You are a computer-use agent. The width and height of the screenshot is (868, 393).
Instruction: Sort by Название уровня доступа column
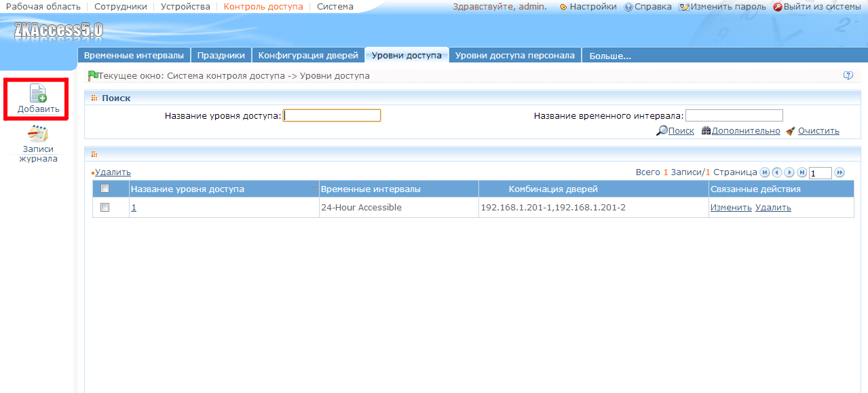pyautogui.click(x=187, y=189)
